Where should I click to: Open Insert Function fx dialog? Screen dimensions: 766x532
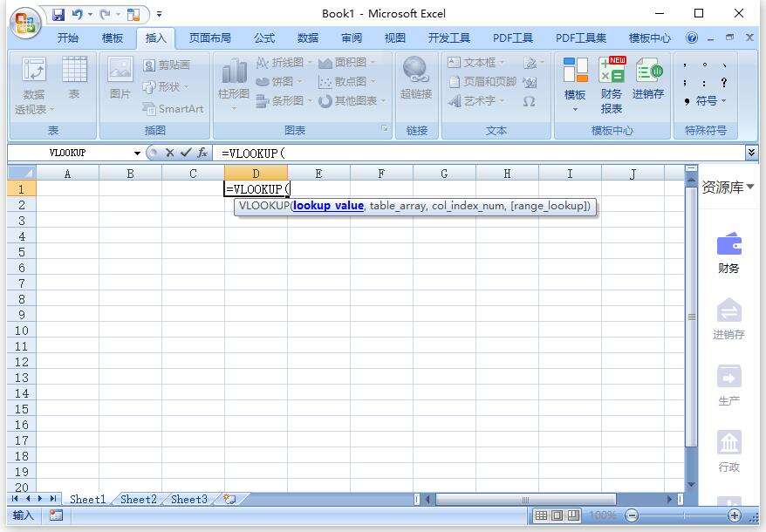(x=202, y=153)
